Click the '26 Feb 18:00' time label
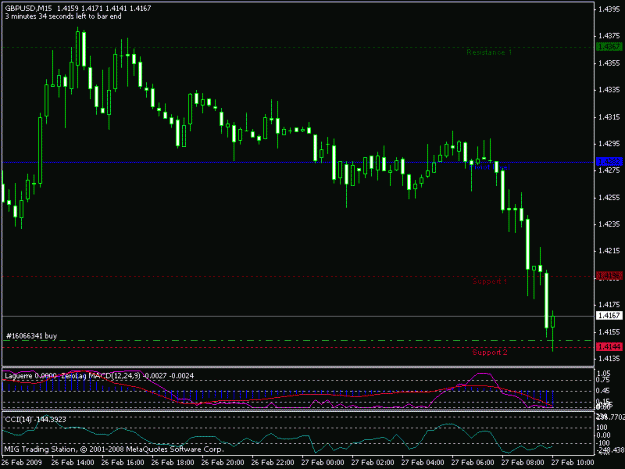This screenshot has height=469, width=625. [x=173, y=463]
